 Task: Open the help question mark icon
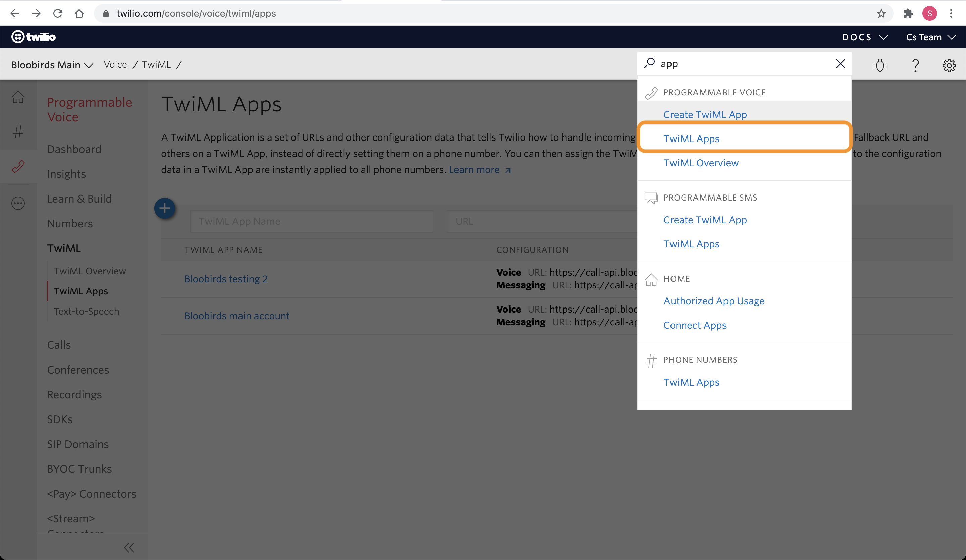(915, 65)
